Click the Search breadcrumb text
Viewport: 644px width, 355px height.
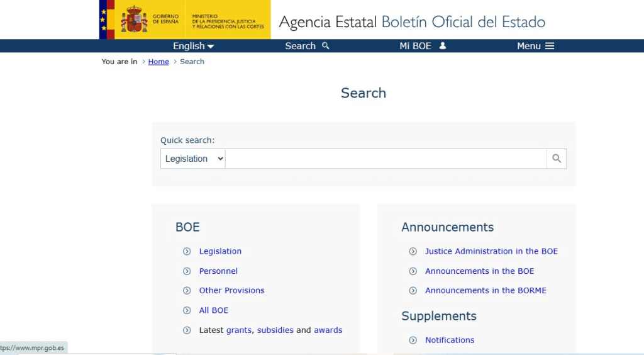pyautogui.click(x=192, y=62)
